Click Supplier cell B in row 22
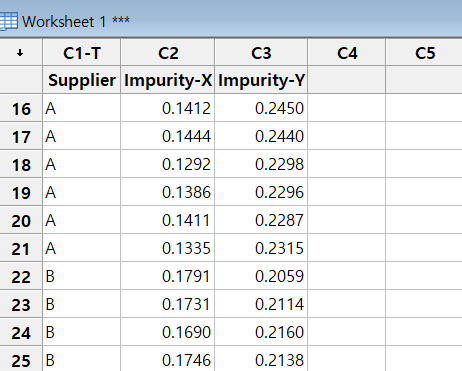 (x=82, y=276)
